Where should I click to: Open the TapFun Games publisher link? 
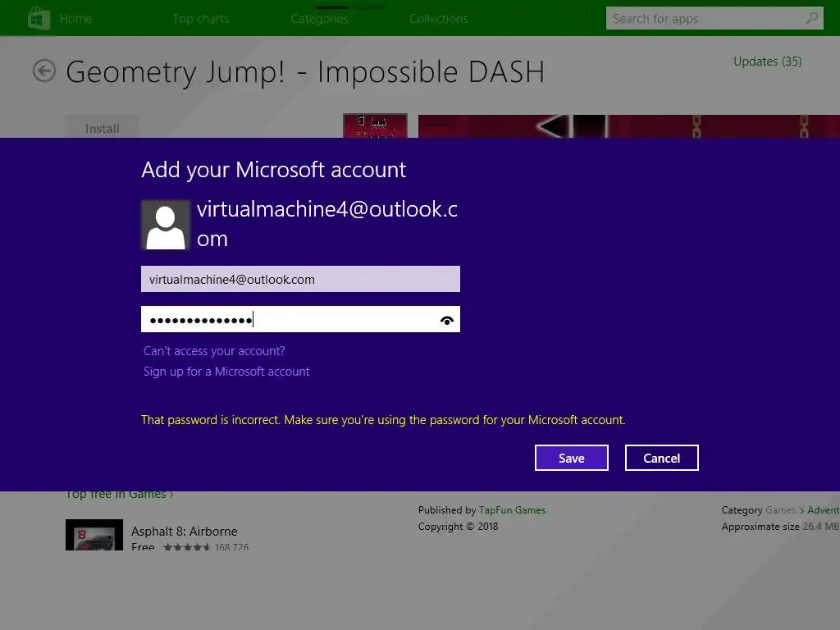(512, 510)
